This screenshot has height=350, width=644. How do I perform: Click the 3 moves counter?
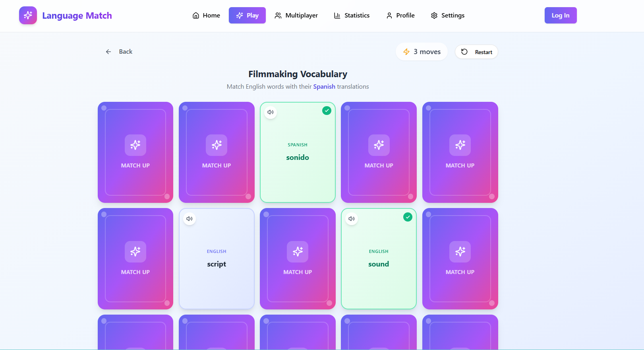pos(422,52)
